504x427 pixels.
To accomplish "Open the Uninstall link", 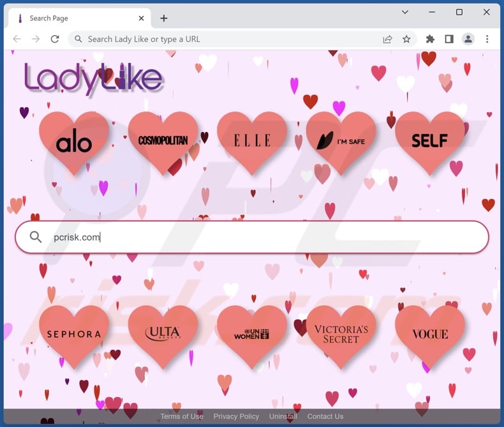I will (x=283, y=416).
